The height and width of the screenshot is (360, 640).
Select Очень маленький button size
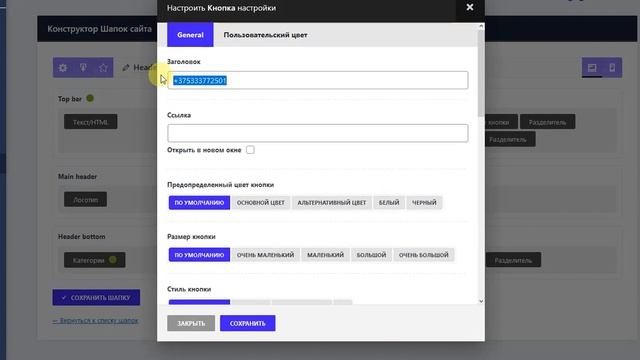pyautogui.click(x=265, y=255)
